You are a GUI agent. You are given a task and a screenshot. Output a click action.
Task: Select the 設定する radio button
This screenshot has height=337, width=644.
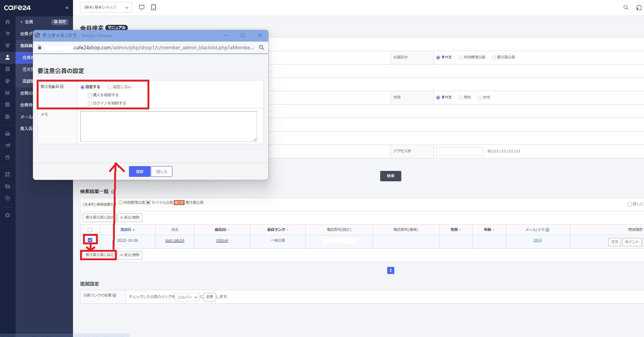click(x=82, y=87)
